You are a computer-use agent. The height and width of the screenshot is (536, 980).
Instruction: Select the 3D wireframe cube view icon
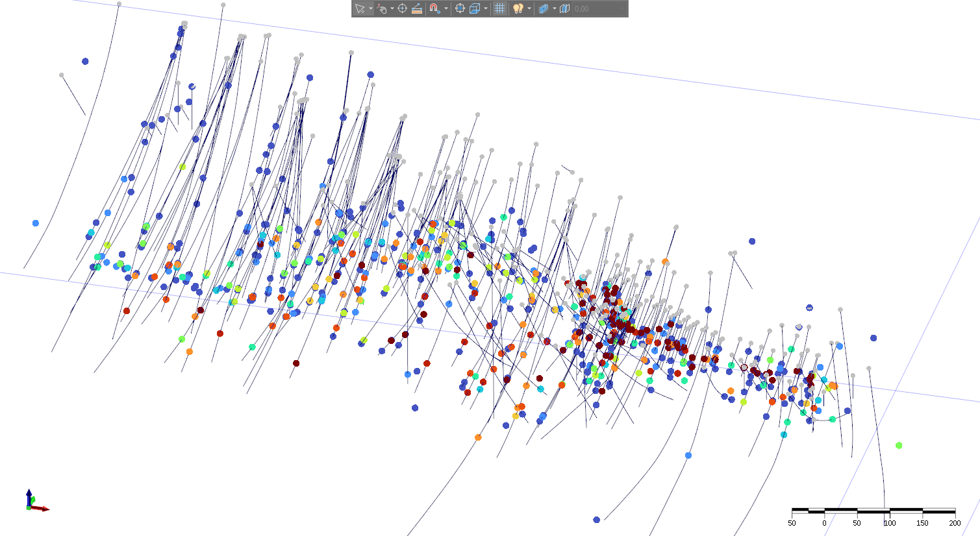(x=475, y=8)
